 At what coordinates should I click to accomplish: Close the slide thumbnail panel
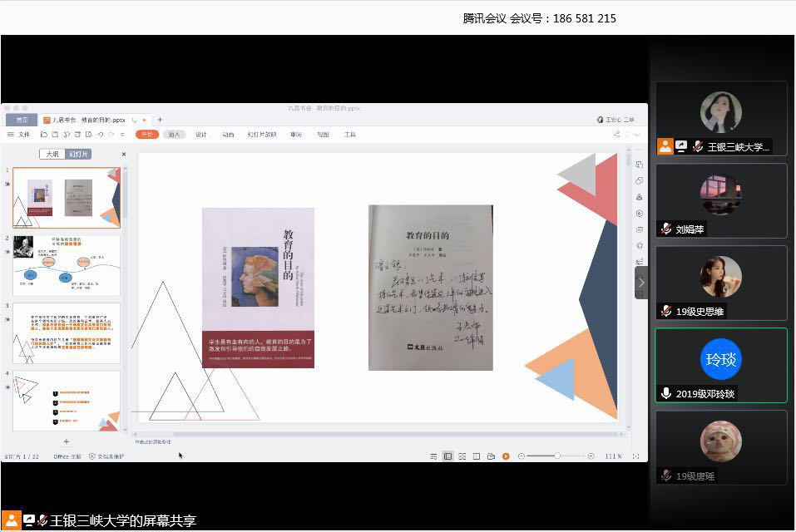pos(124,154)
